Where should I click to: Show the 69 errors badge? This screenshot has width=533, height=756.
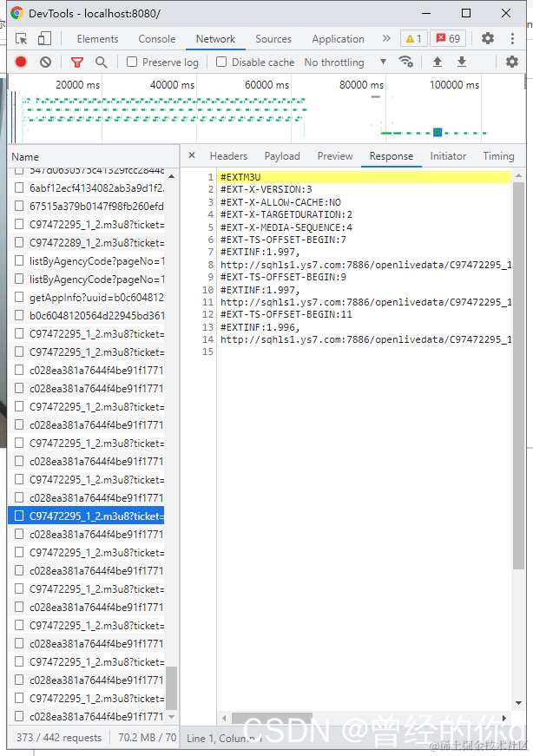448,38
